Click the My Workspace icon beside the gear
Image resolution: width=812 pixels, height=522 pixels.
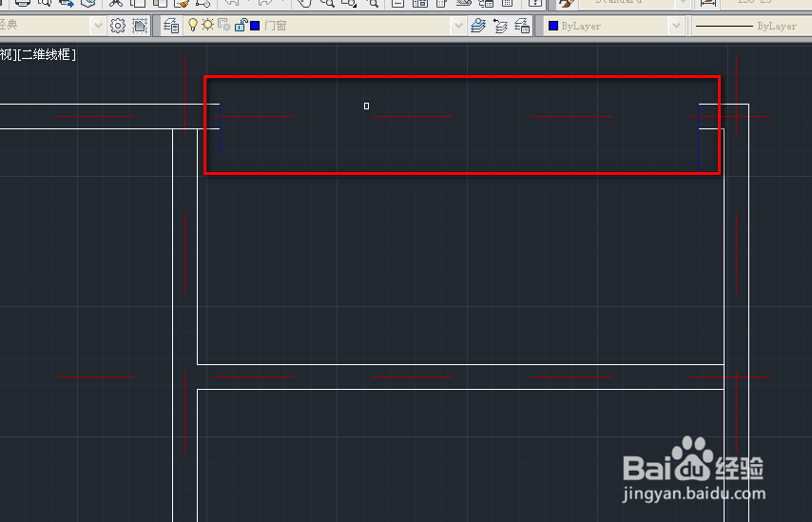pos(140,26)
